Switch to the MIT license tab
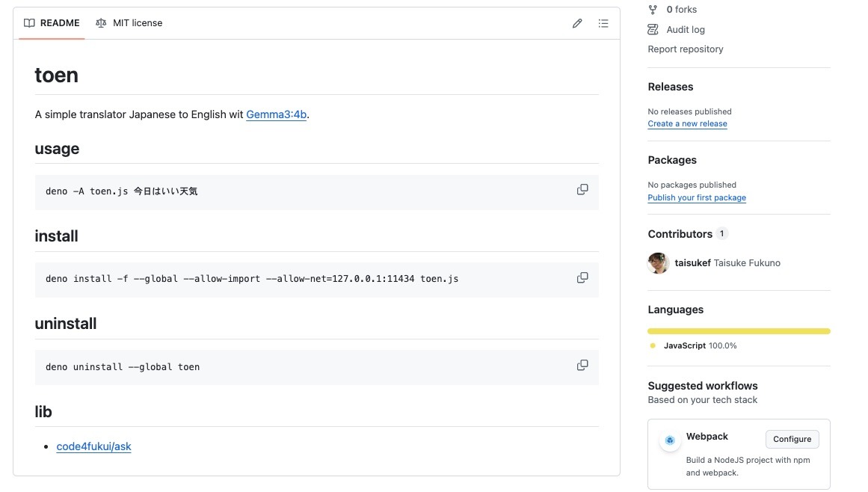 point(129,23)
